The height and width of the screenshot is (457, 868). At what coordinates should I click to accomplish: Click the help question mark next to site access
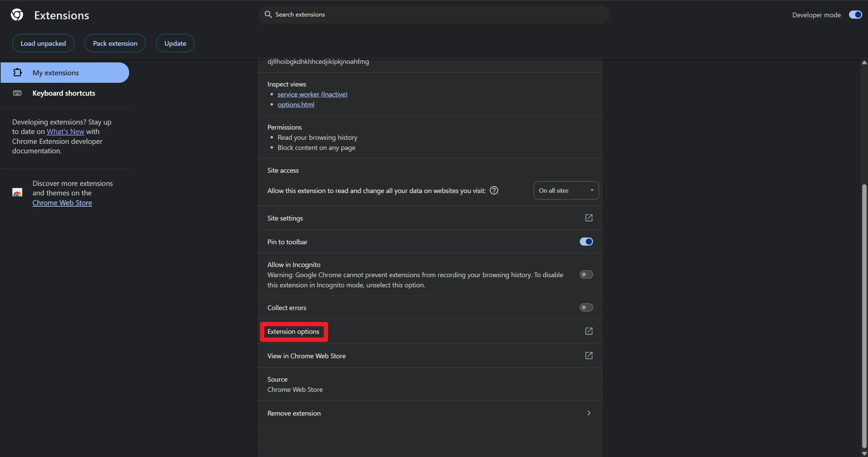494,190
